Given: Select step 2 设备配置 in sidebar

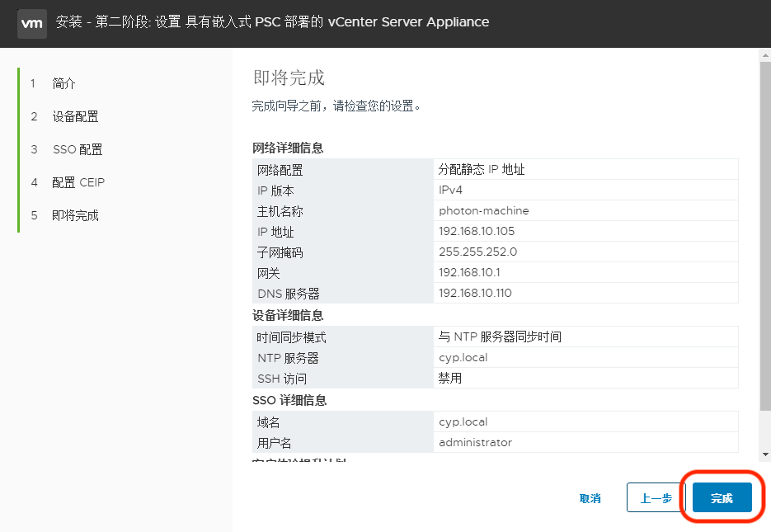Looking at the screenshot, I should tap(62, 115).
